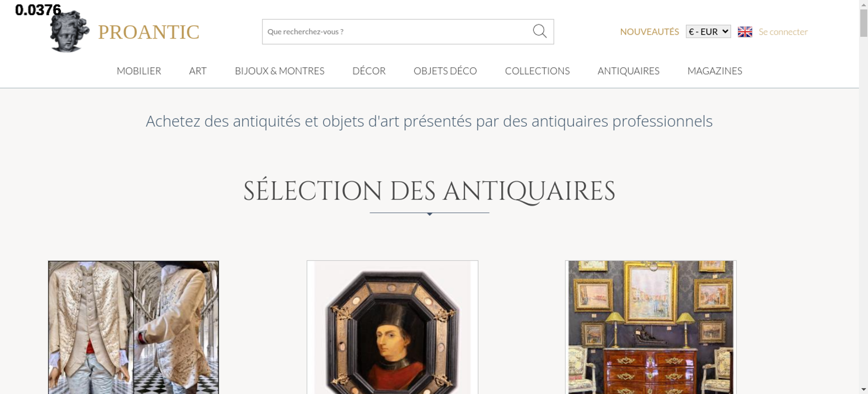
Task: Focus the 'Que recherchez-vous ?' search field
Action: pyautogui.click(x=397, y=32)
